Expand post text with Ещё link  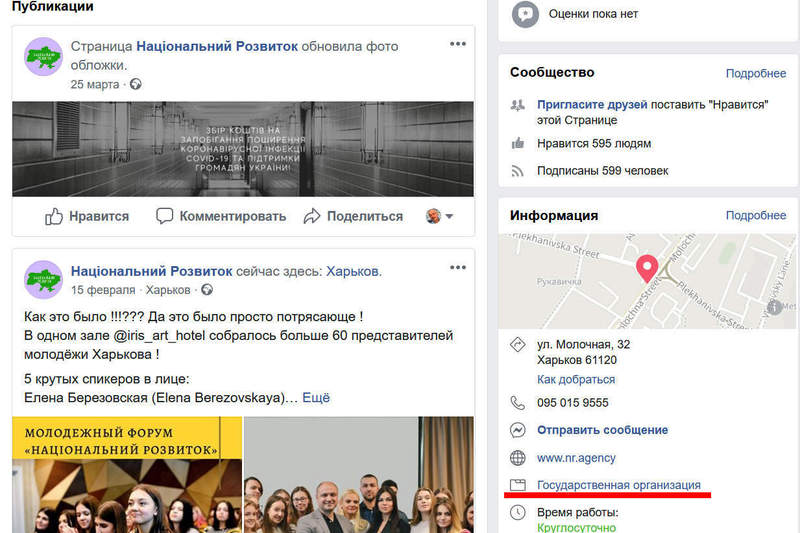[x=316, y=397]
